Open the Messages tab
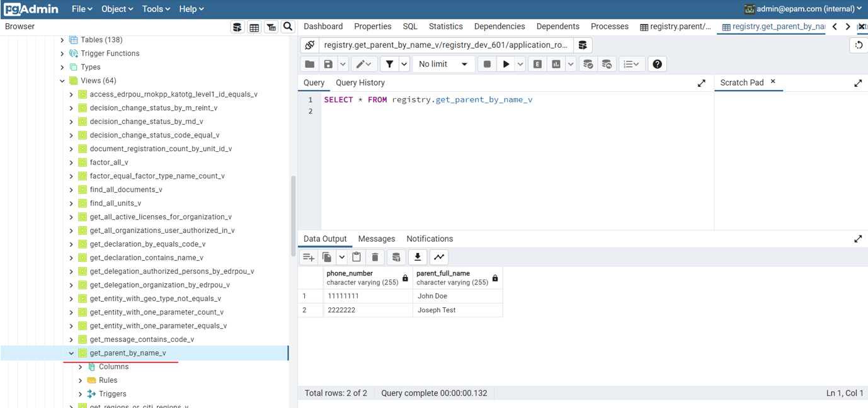The image size is (868, 408). click(x=377, y=239)
